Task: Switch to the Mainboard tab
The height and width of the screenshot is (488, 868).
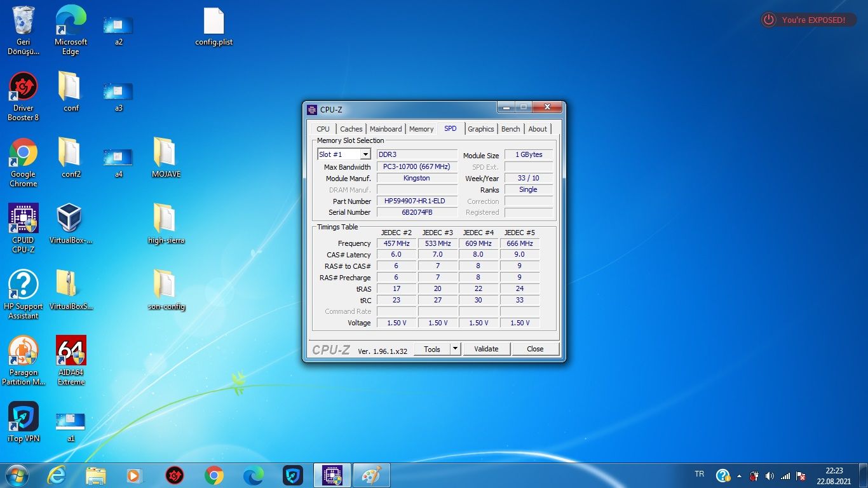Action: pos(386,129)
